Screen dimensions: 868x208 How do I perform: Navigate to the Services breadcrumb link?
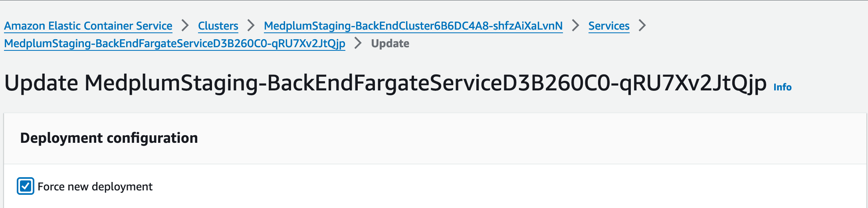609,26
